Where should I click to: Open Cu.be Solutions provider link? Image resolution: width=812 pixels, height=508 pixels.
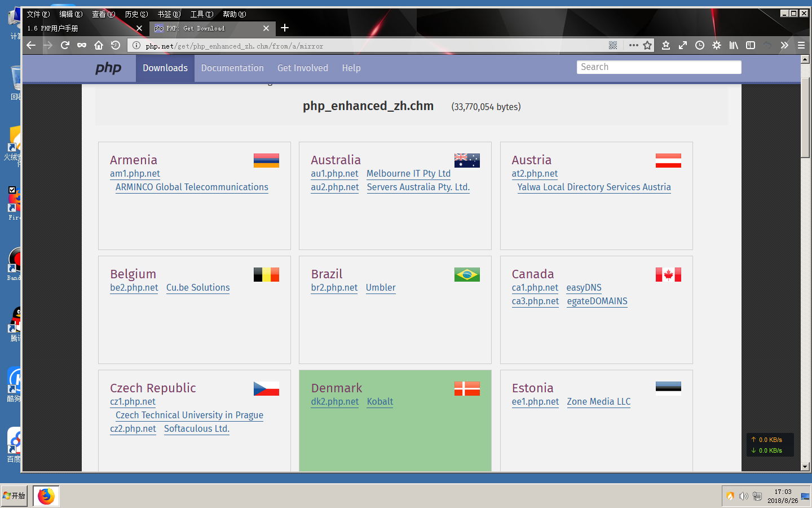pos(198,288)
